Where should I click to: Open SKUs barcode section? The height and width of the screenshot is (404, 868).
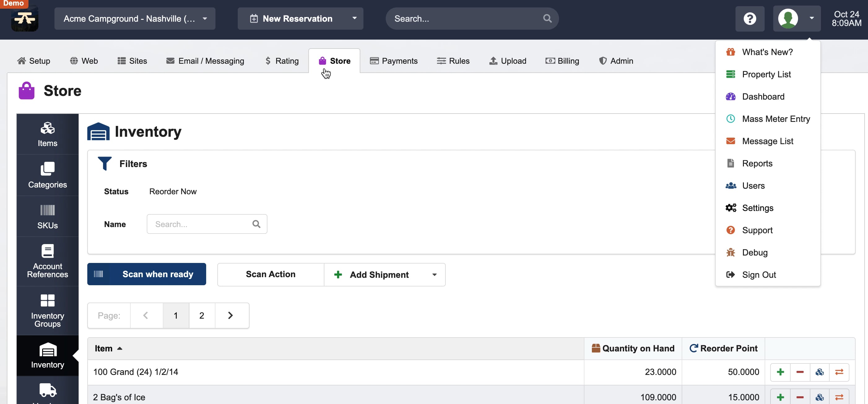pos(47,217)
